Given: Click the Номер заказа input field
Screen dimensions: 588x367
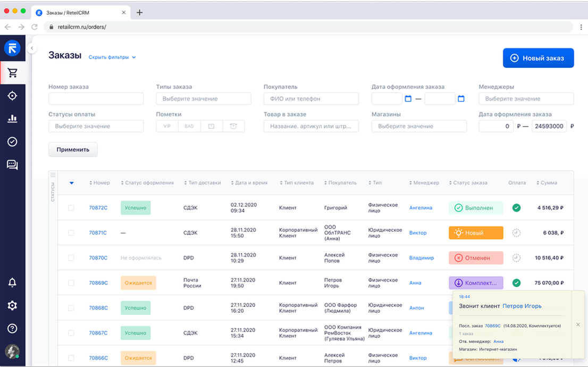Looking at the screenshot, I should pyautogui.click(x=96, y=99).
